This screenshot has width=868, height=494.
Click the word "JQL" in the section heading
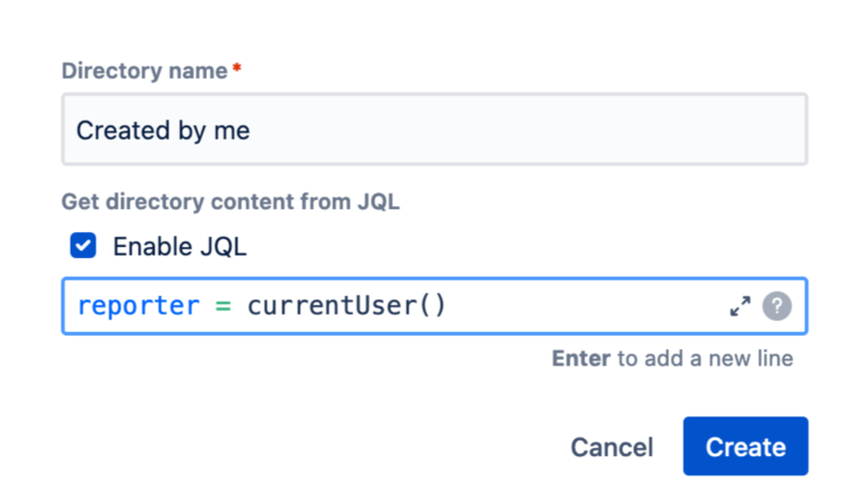[x=377, y=202]
